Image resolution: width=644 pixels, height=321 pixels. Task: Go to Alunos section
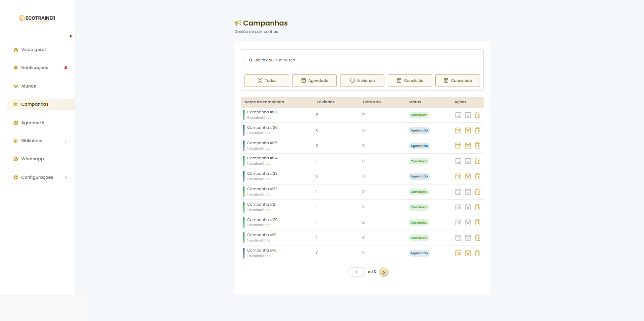click(x=29, y=86)
